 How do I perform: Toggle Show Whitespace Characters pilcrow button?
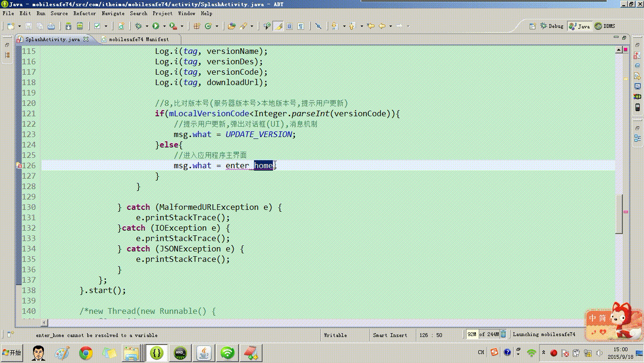point(301,26)
